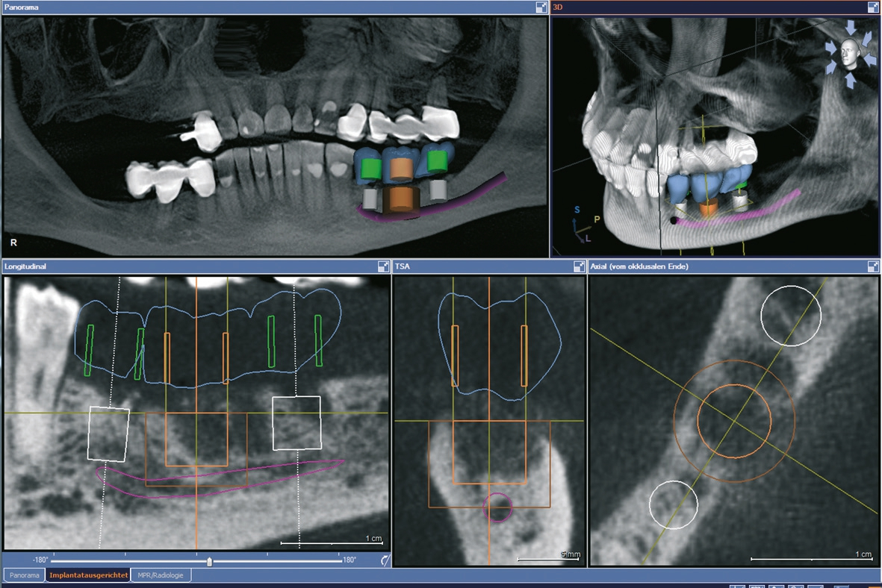Maximize the 3D view panel
The image size is (882, 588).
click(872, 7)
